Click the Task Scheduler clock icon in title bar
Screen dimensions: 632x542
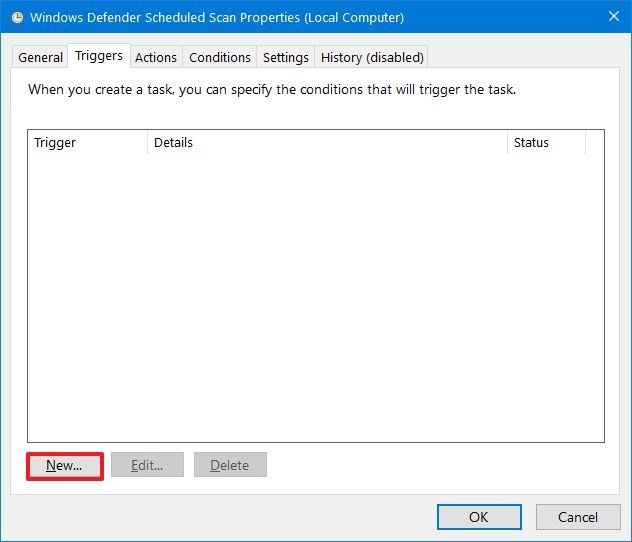tap(17, 17)
